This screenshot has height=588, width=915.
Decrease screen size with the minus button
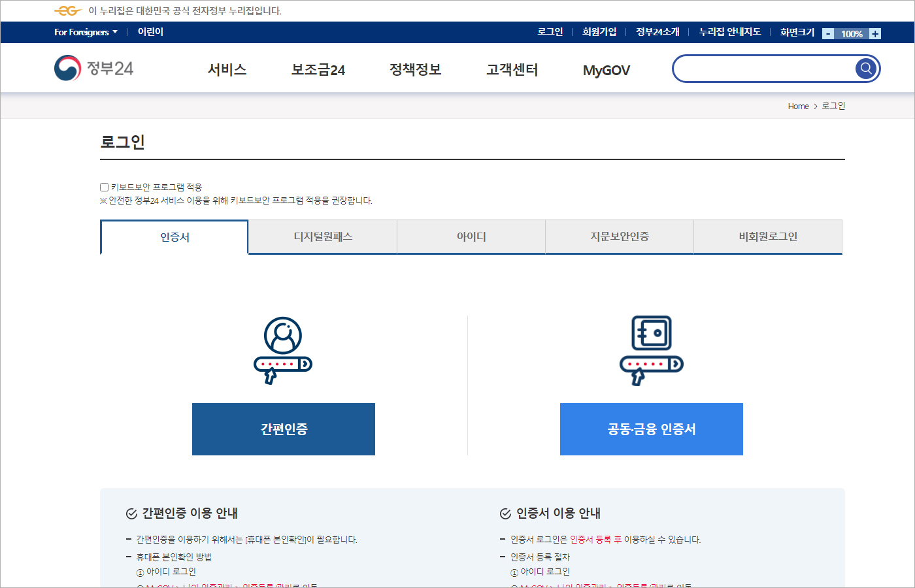pos(828,34)
